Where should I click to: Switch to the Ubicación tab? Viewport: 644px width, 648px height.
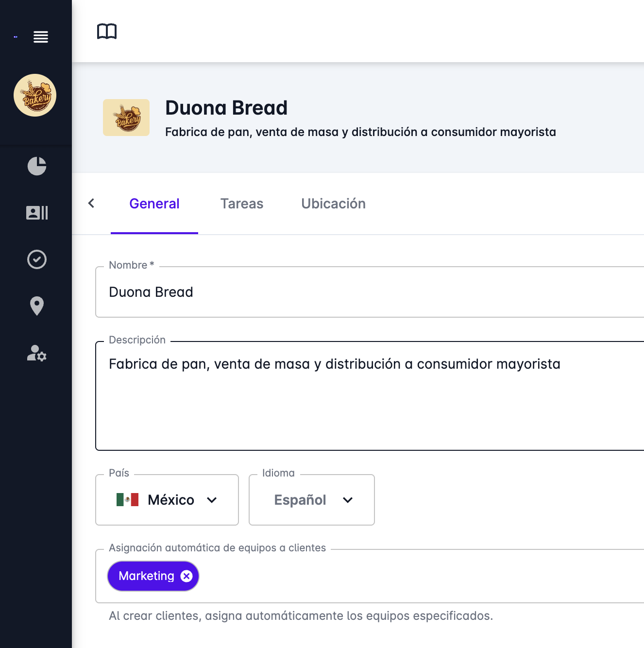333,204
